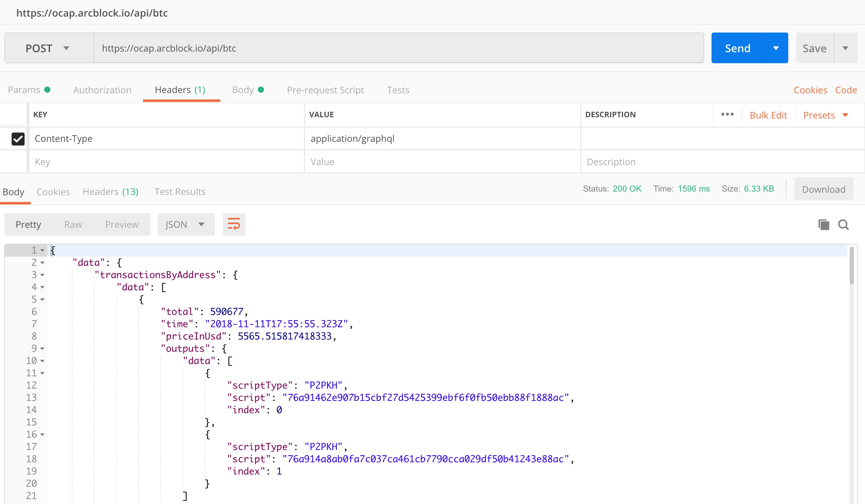Open the Pre-request Script tab
Image resolution: width=865 pixels, height=504 pixels.
325,90
